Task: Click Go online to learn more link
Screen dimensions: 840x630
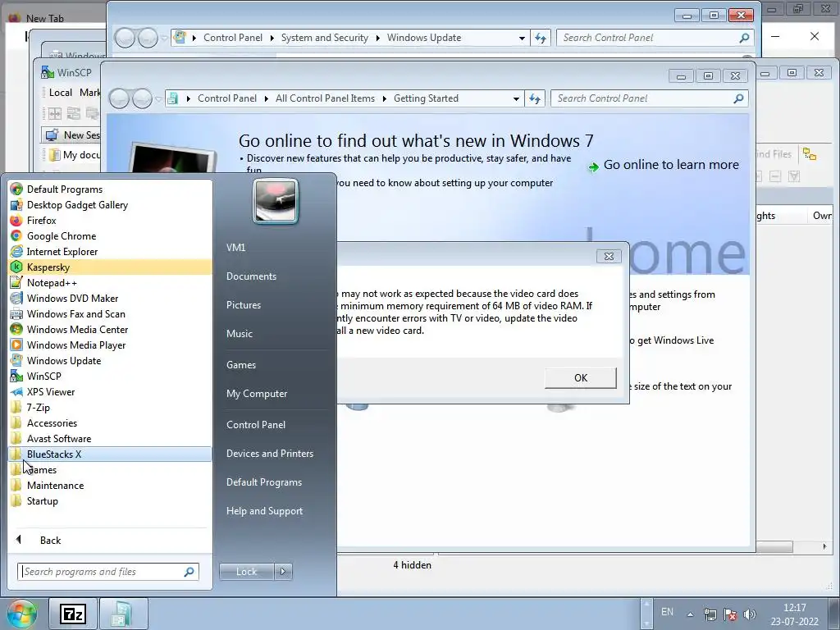Action: pyautogui.click(x=671, y=165)
